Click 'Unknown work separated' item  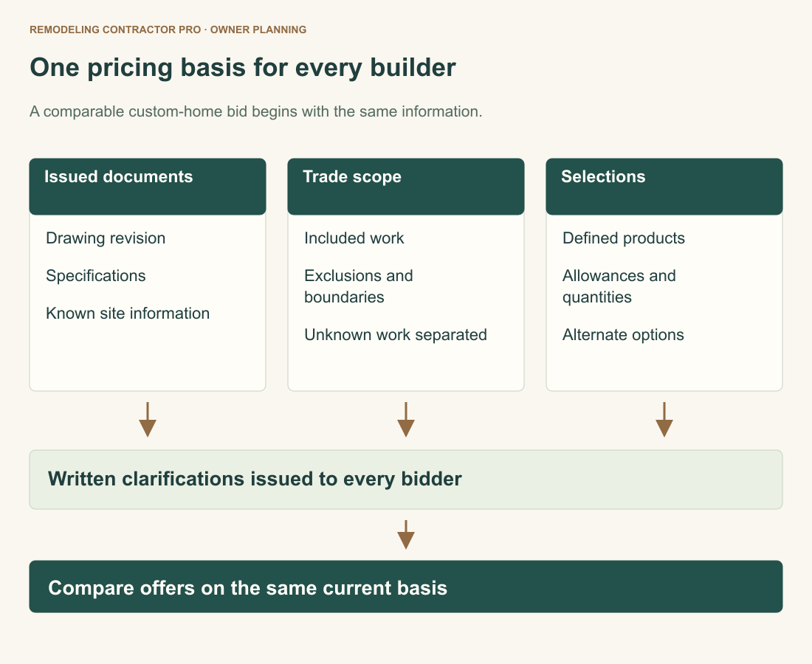coord(396,335)
